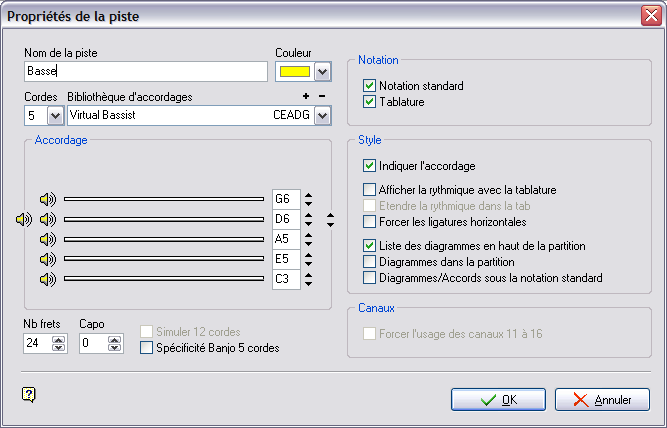The height and width of the screenshot is (428, 667).
Task: Enable Spécificité Banjo 5 cordes option
Action: coord(147,348)
